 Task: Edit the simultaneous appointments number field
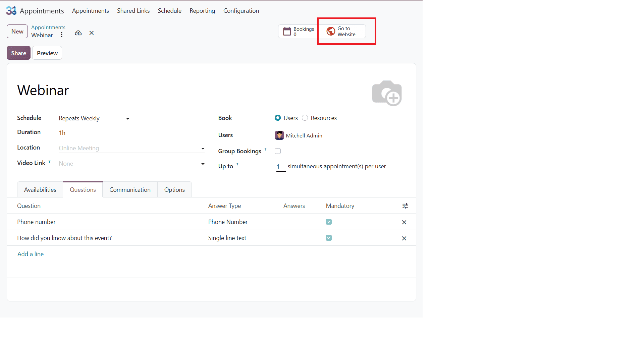(x=281, y=167)
